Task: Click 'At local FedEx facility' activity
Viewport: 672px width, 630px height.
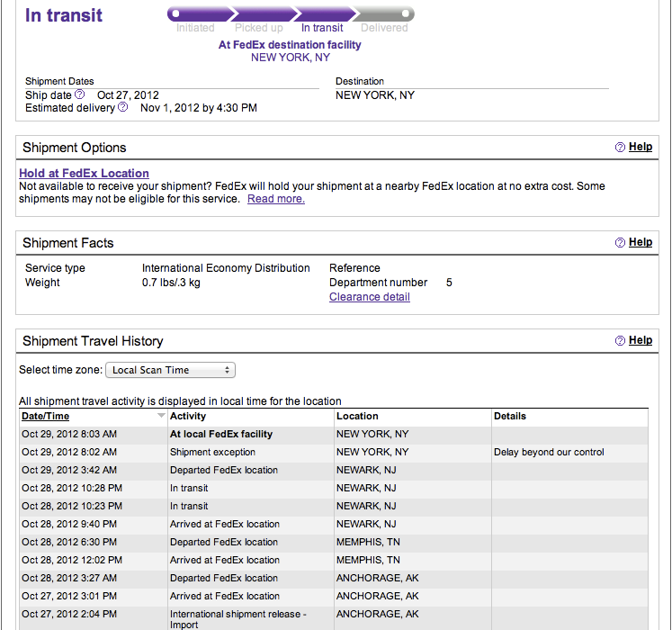Action: point(221,434)
